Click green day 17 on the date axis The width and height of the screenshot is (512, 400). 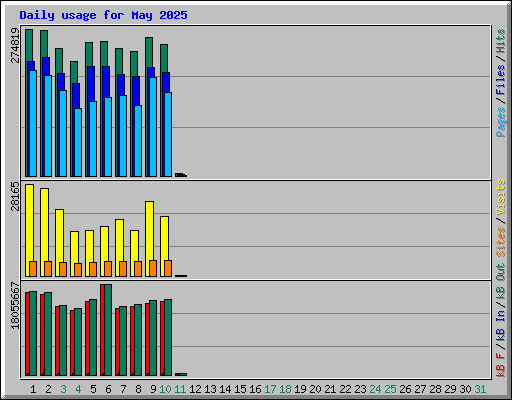click(270, 389)
